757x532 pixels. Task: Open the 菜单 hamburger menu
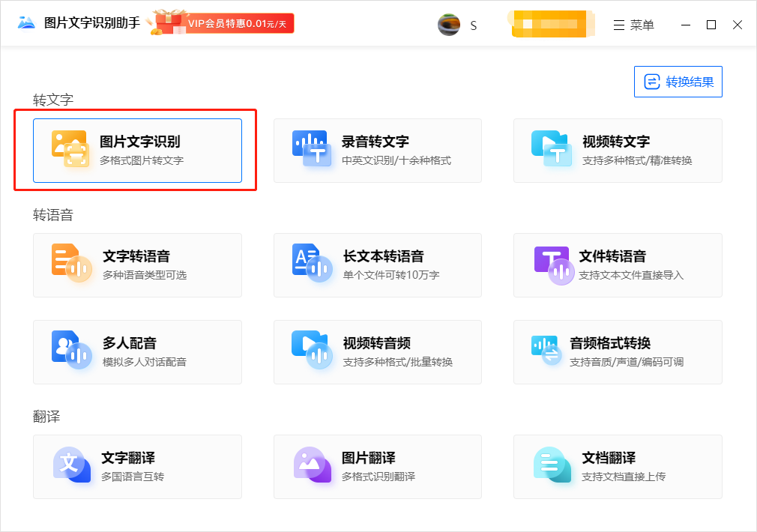point(633,25)
